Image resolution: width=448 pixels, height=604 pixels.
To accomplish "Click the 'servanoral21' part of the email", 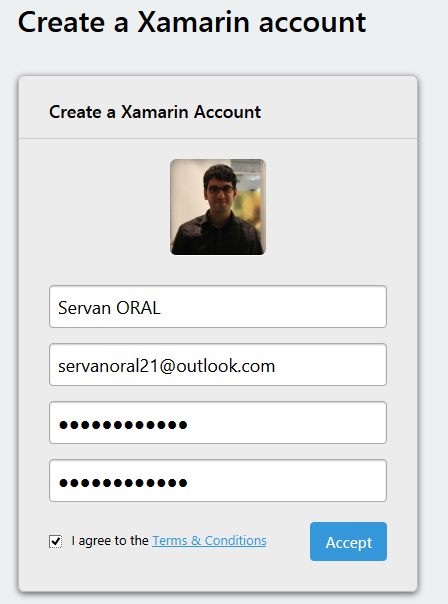I will (x=108, y=366).
